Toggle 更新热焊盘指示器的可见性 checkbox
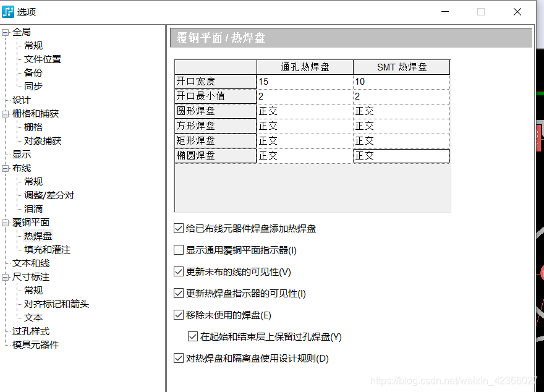 coord(178,294)
